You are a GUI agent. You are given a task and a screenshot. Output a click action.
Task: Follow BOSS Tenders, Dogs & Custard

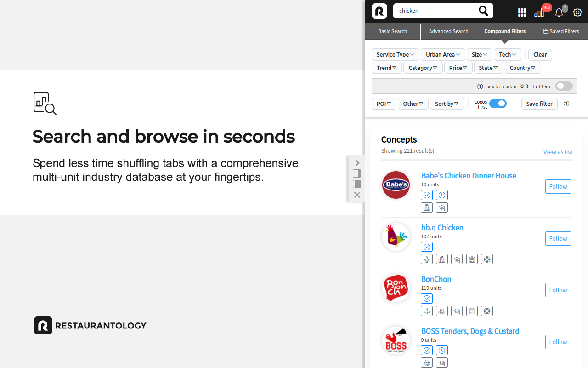(558, 342)
